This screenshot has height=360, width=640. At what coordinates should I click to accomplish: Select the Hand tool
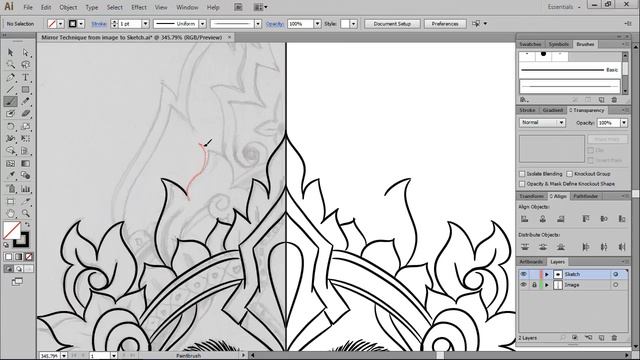(11, 213)
